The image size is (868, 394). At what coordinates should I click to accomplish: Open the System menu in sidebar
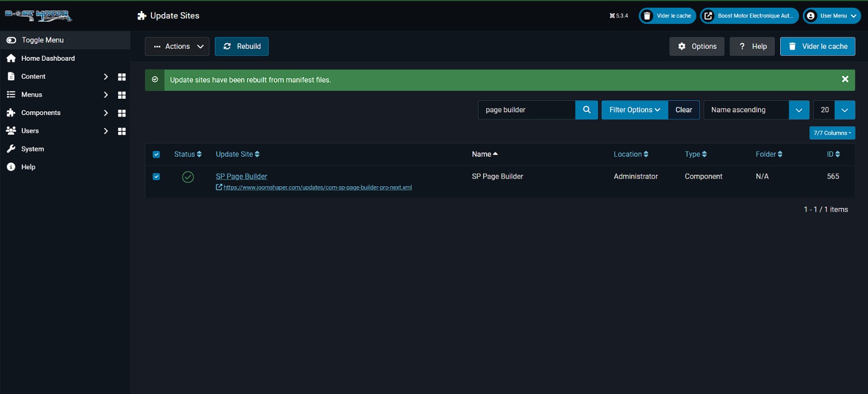[33, 149]
